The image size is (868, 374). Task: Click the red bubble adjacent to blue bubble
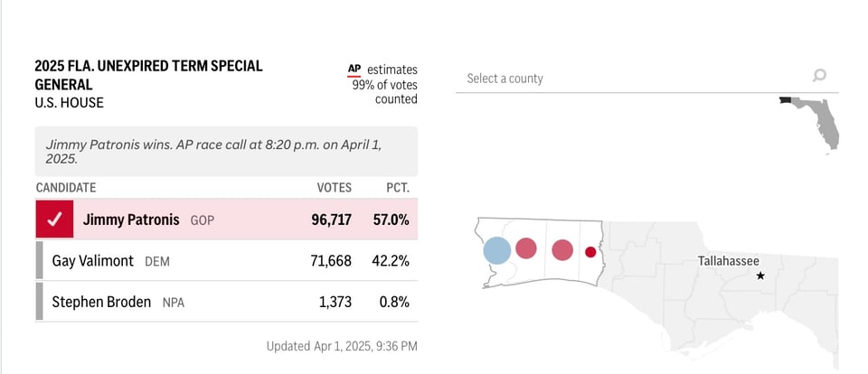[526, 248]
